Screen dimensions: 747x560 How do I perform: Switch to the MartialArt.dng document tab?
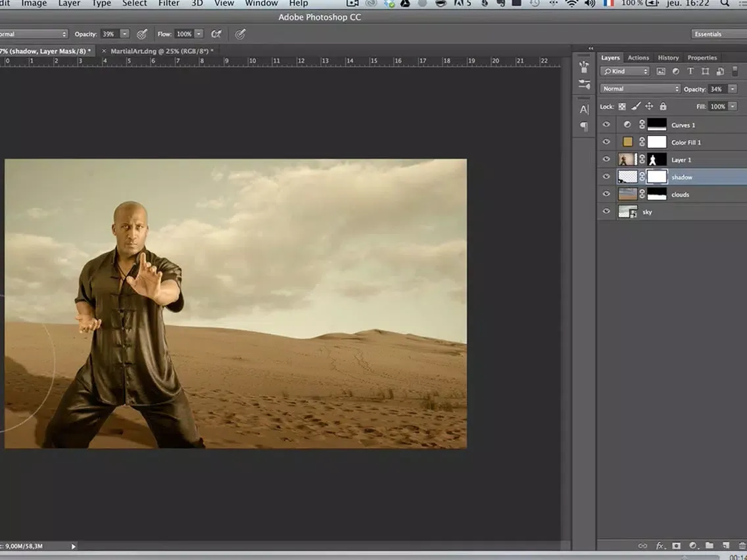tap(162, 51)
